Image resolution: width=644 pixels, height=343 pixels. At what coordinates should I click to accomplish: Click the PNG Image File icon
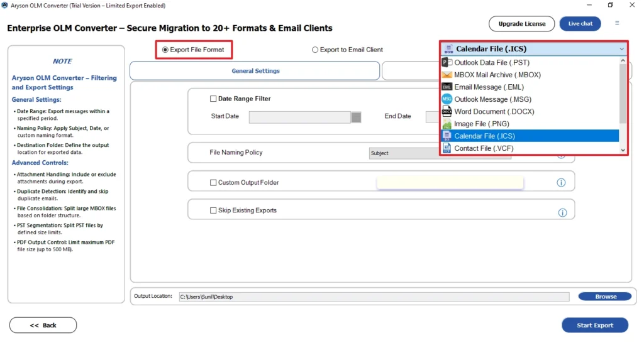447,124
